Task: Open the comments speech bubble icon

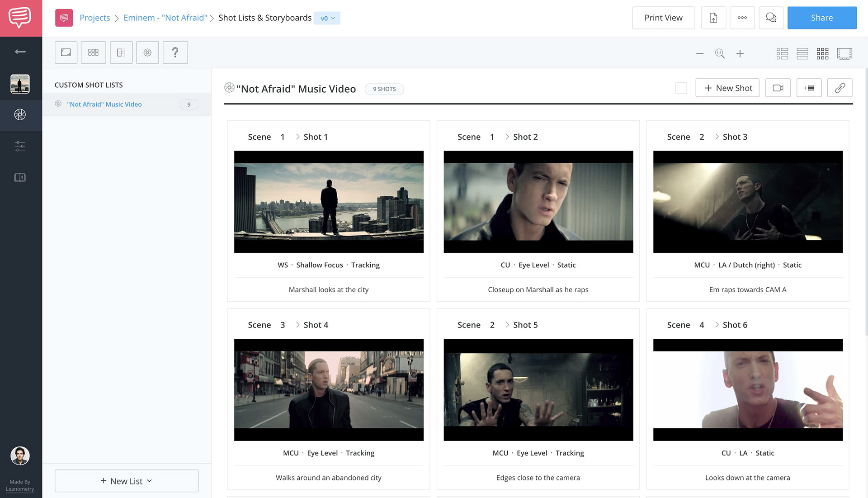Action: [771, 18]
